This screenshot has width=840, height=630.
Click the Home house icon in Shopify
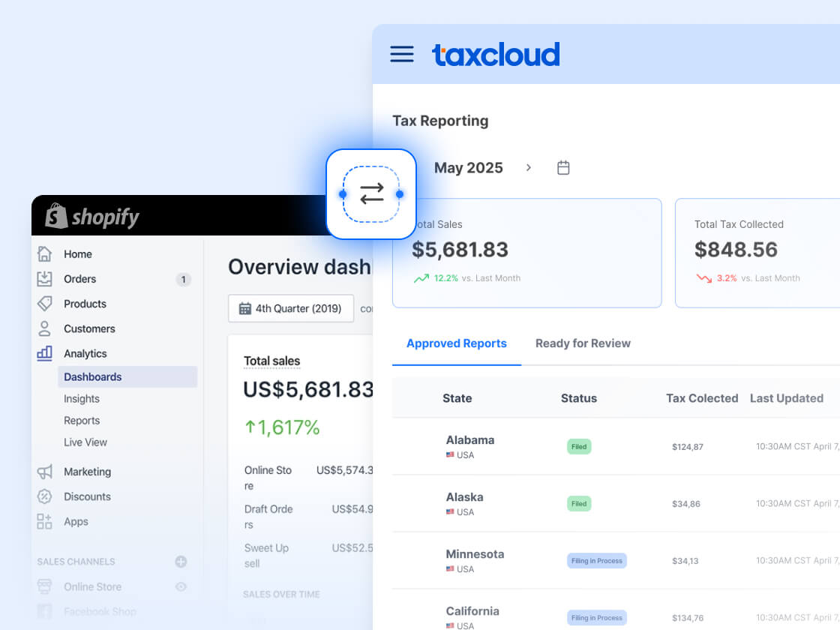click(x=44, y=254)
